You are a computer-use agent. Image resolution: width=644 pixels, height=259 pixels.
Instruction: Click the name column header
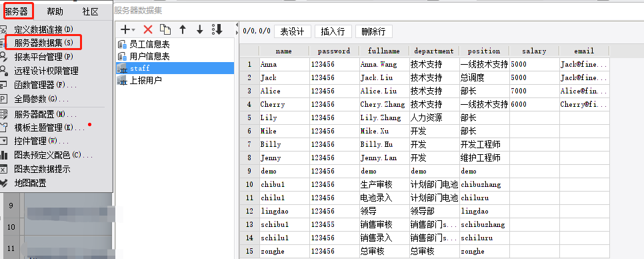tap(284, 51)
